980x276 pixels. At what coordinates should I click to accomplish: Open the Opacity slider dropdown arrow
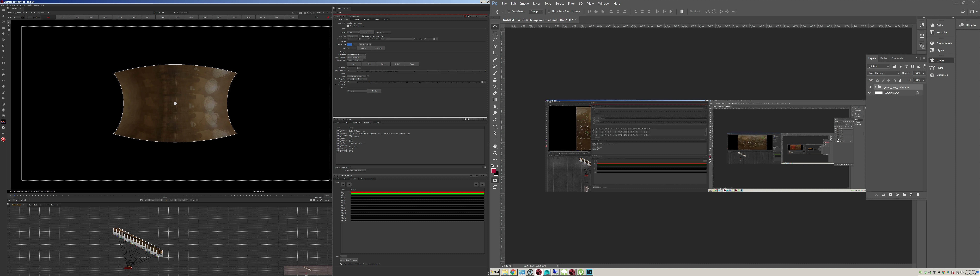click(924, 73)
